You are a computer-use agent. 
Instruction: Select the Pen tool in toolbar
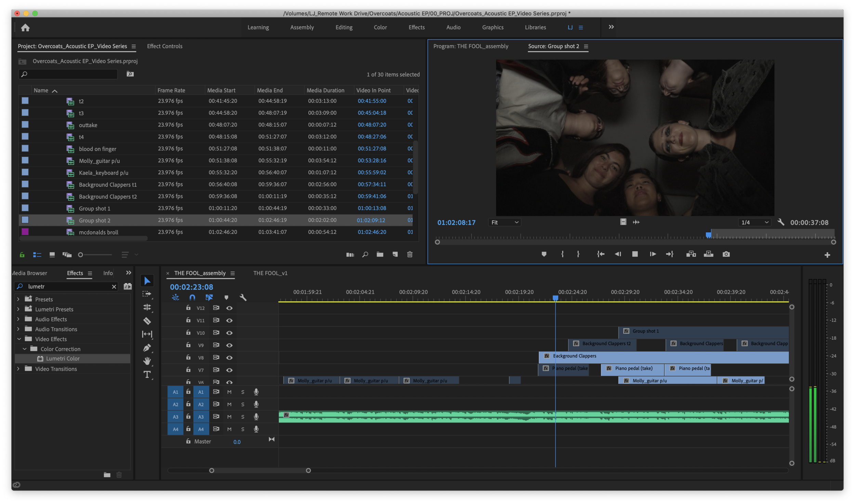pos(147,348)
